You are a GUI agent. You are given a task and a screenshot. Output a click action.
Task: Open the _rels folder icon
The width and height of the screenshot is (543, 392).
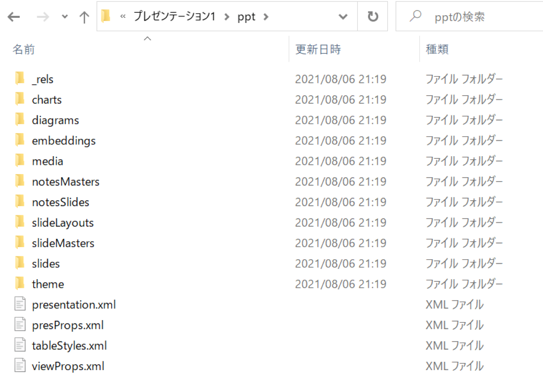[x=19, y=79]
